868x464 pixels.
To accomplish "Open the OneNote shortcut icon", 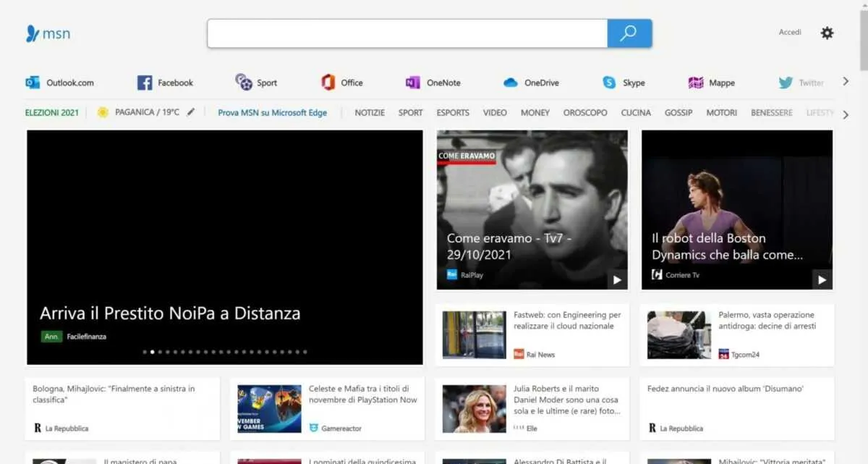I will click(413, 83).
